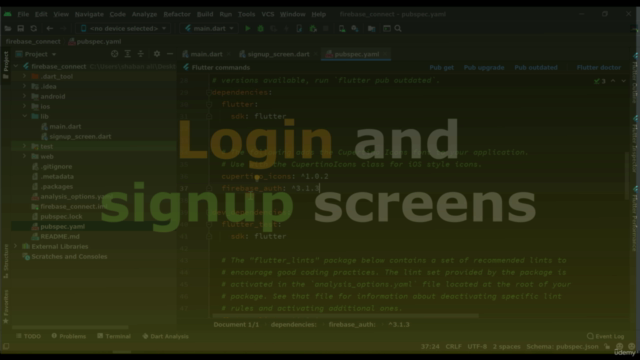This screenshot has width=640, height=360.
Task: Click the Project vertical tool window tab
Action: click(6, 65)
